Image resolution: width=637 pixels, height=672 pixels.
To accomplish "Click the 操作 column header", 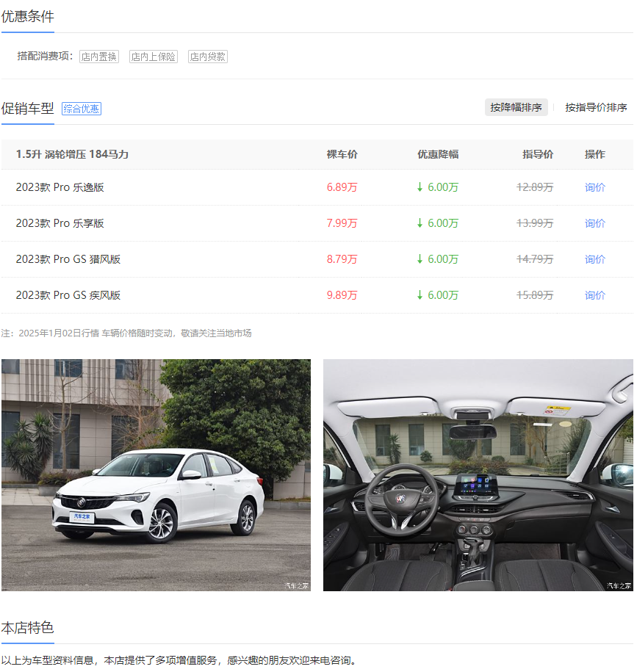I will (595, 154).
